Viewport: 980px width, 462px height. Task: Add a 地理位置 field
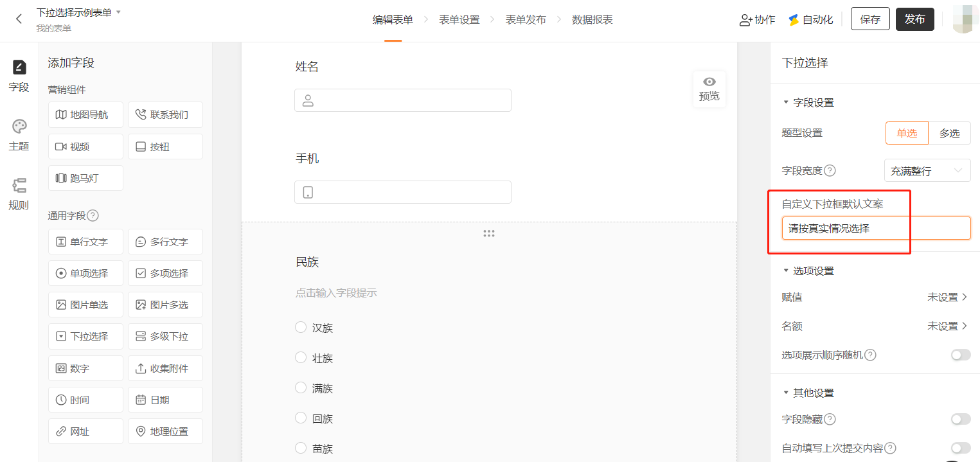(x=165, y=431)
